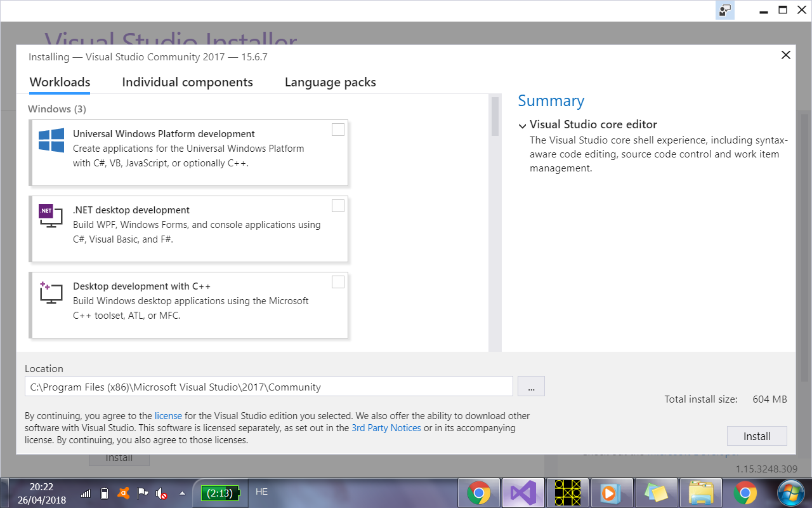The height and width of the screenshot is (508, 812).
Task: Check the Universal Windows Platform development checkbox
Action: pyautogui.click(x=338, y=130)
